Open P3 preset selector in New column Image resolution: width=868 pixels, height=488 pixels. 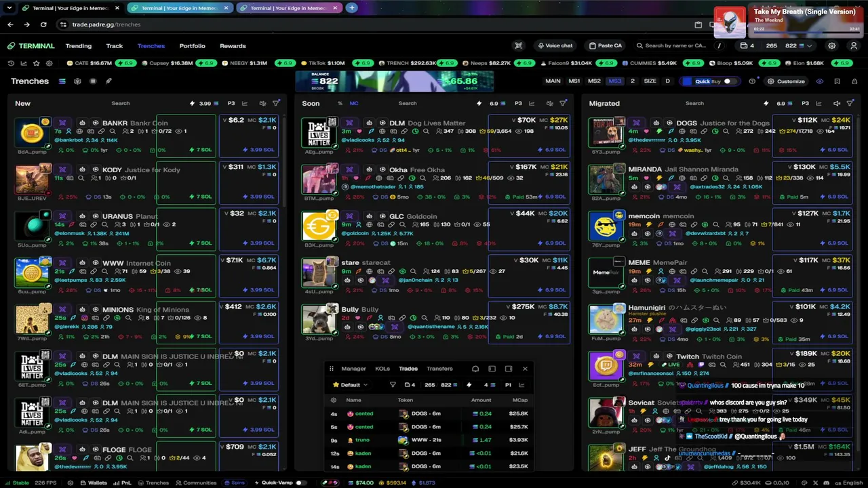[x=231, y=103]
